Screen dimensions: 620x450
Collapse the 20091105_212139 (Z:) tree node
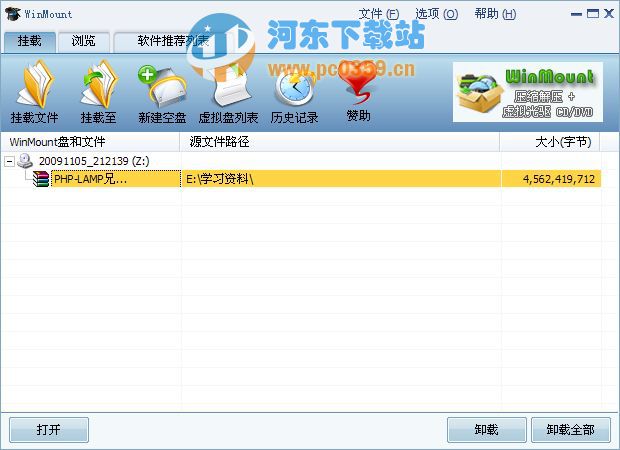(9, 161)
